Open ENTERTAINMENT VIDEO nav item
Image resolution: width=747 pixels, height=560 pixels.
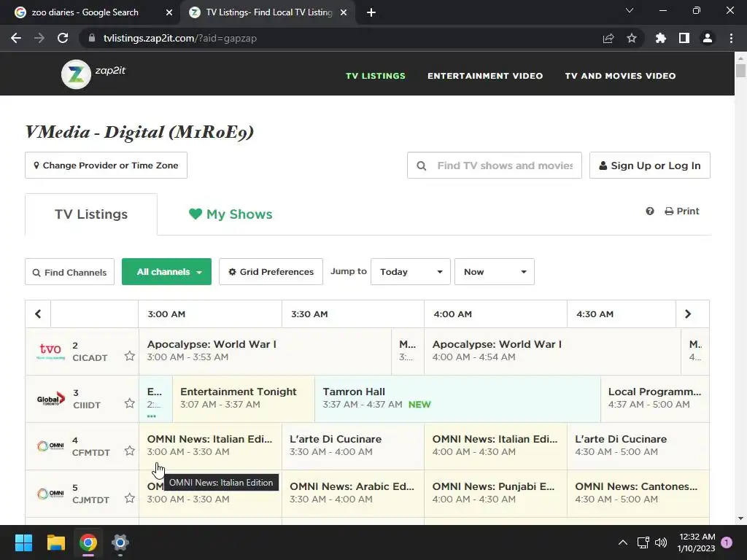click(x=485, y=76)
